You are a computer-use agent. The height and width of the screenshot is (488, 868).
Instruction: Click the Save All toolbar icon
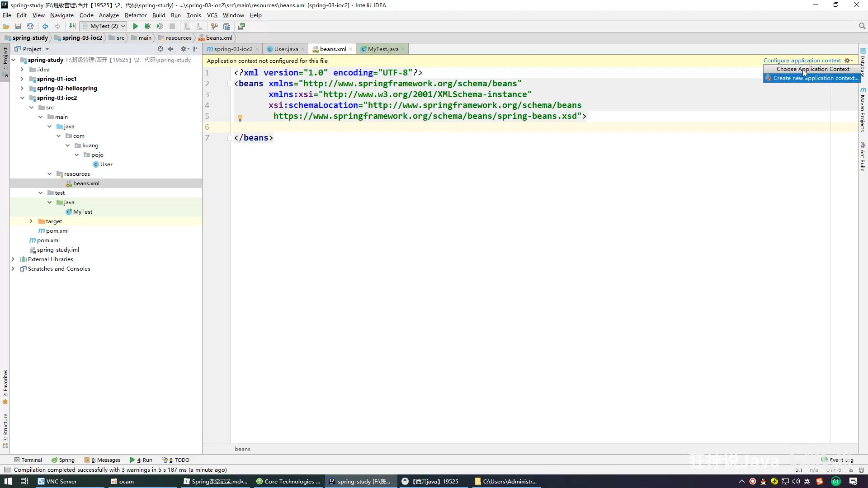coord(18,26)
